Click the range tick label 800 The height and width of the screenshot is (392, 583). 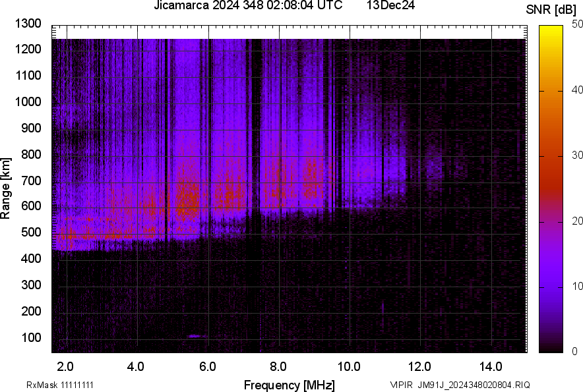coord(31,154)
